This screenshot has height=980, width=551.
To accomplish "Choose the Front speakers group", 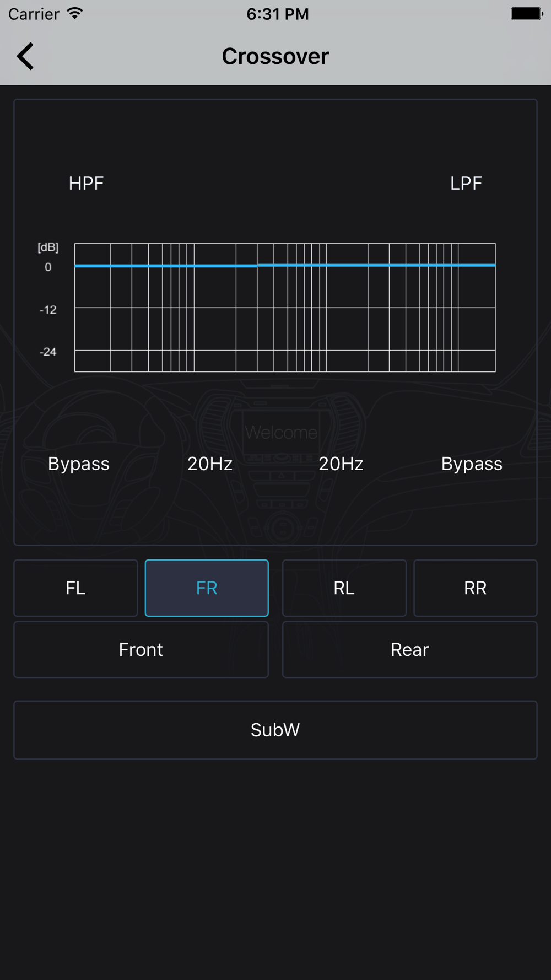I will [141, 650].
